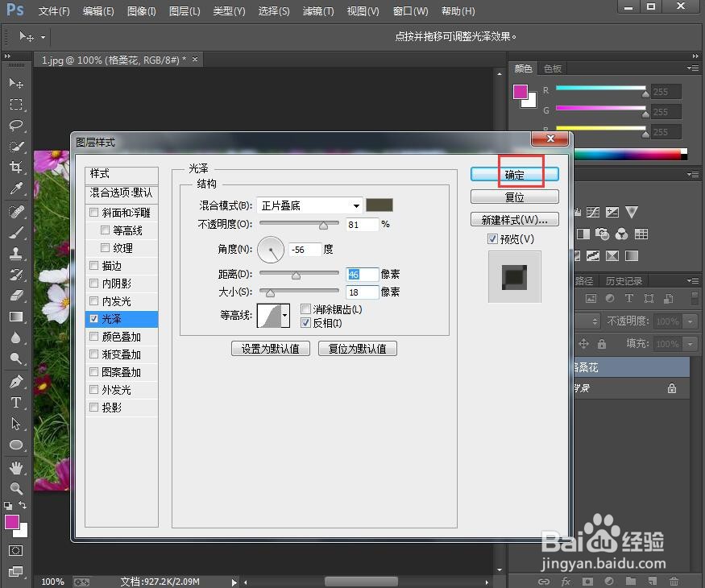The width and height of the screenshot is (705, 588).
Task: Enable 内阴影 checkbox
Action: click(94, 284)
